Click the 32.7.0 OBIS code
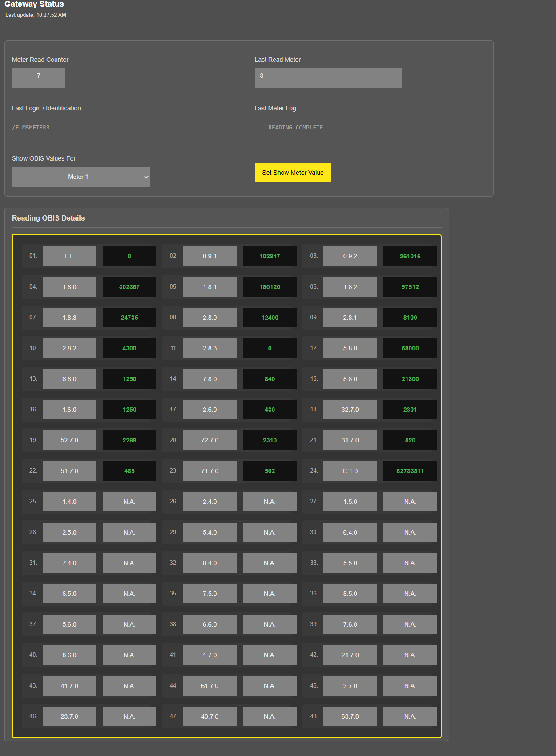Viewport: 556px width, 756px height. 350,410
